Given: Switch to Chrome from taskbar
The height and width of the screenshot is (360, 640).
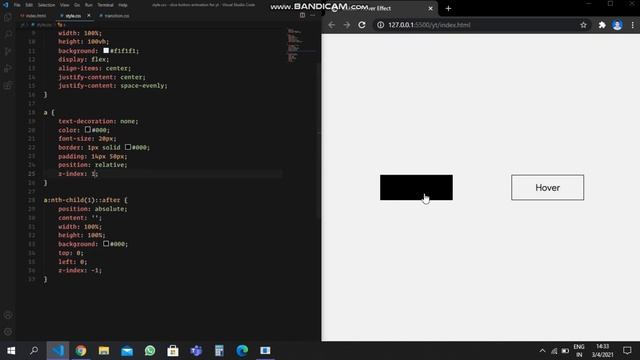Looking at the screenshot, I should tap(81, 350).
